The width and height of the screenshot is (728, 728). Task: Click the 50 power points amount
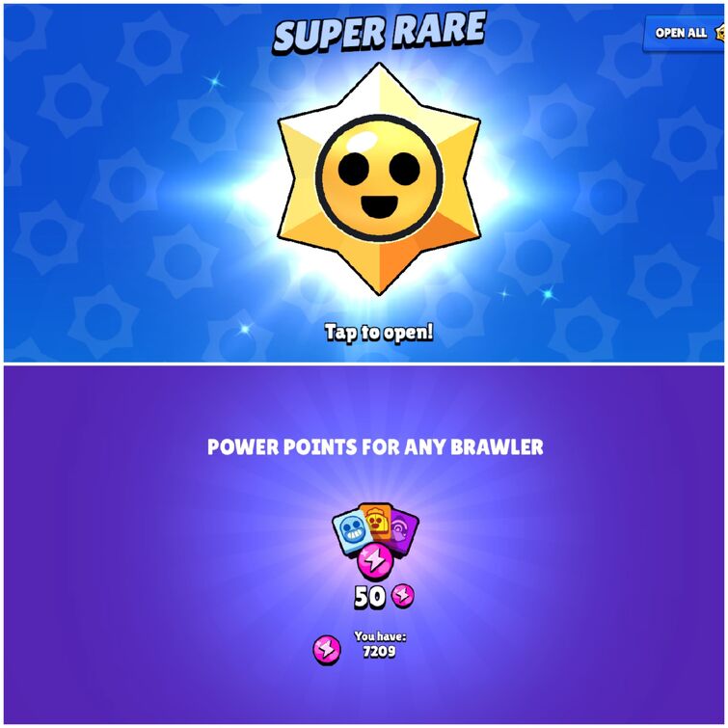pos(369,597)
